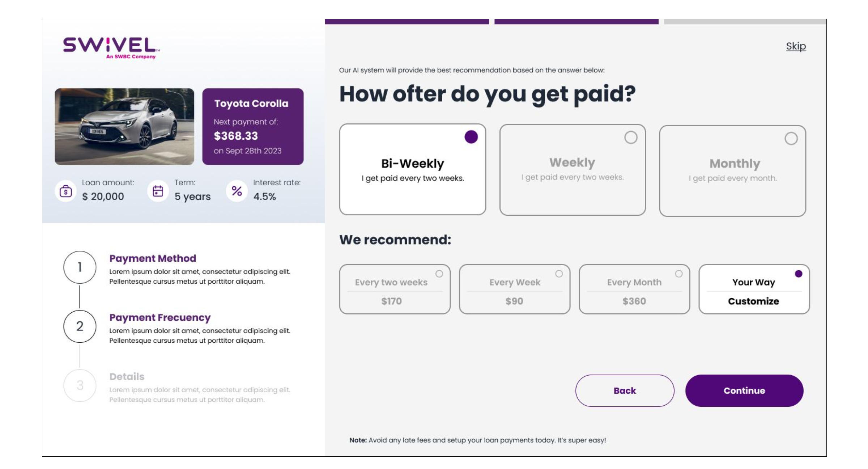The height and width of the screenshot is (469, 868).
Task: Click the loan amount money bag icon
Action: tap(65, 191)
